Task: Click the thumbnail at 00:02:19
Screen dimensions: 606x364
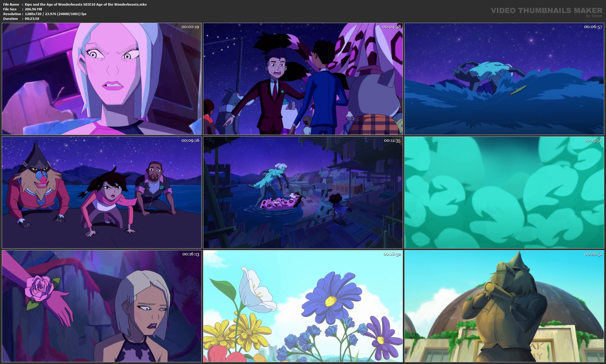Action: point(102,79)
